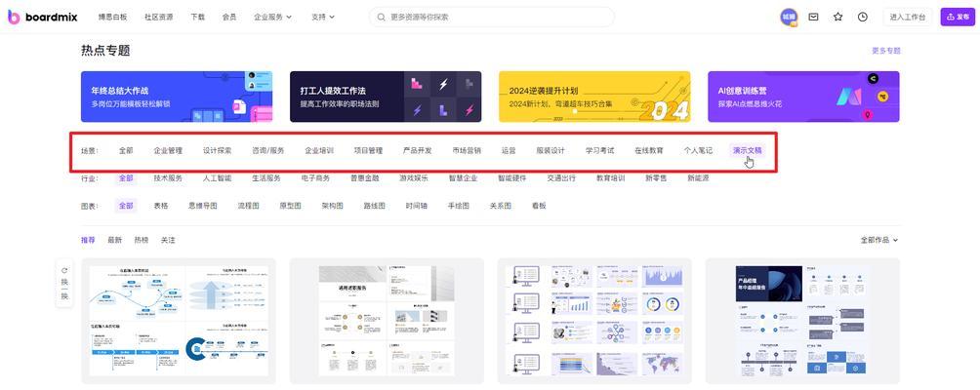Click the refresh 换一换 icon
This screenshot has width=980, height=390.
[64, 271]
